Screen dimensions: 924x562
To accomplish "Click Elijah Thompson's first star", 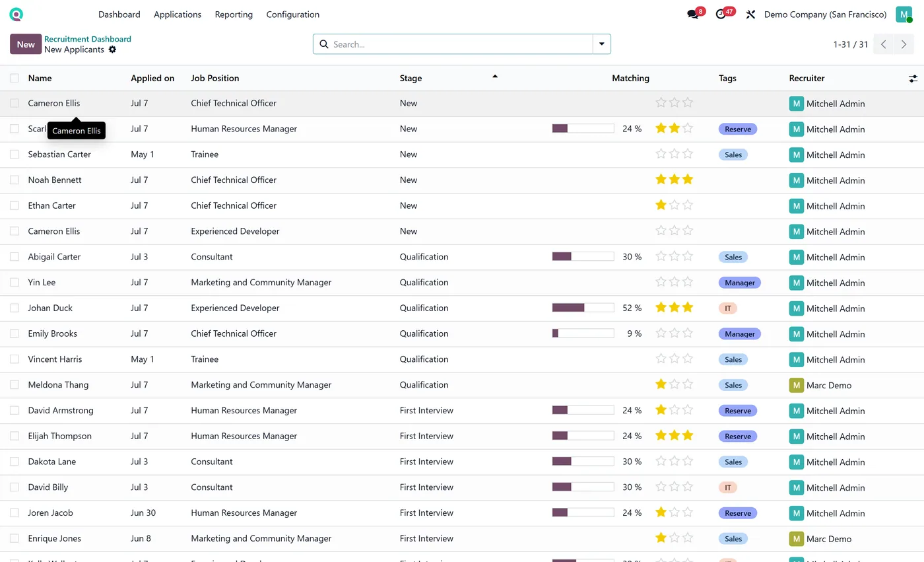I will click(x=661, y=436).
